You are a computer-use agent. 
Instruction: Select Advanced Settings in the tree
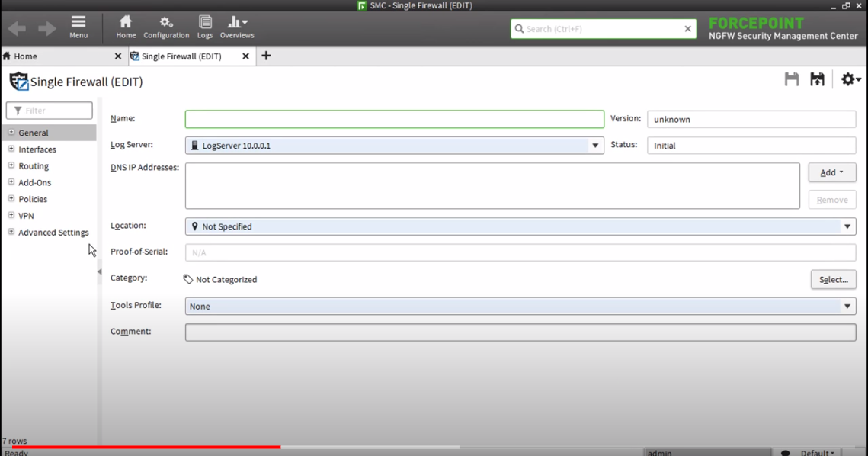[x=53, y=233]
